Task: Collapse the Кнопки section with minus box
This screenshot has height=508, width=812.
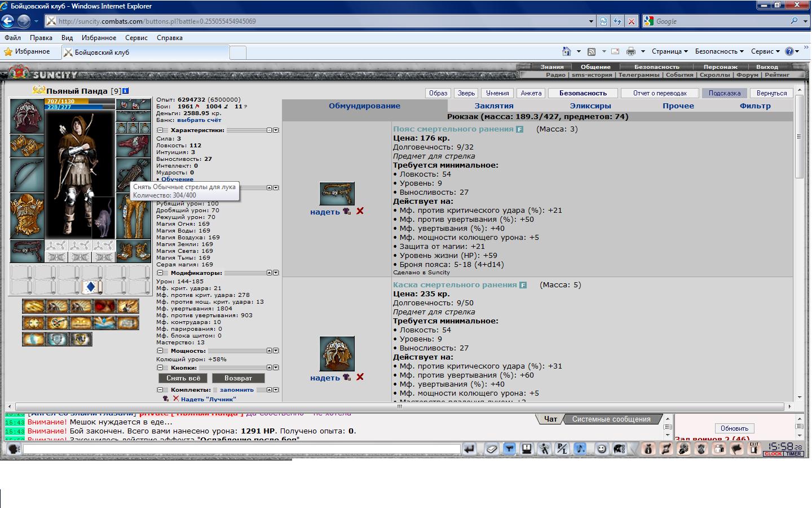Action: coord(160,367)
